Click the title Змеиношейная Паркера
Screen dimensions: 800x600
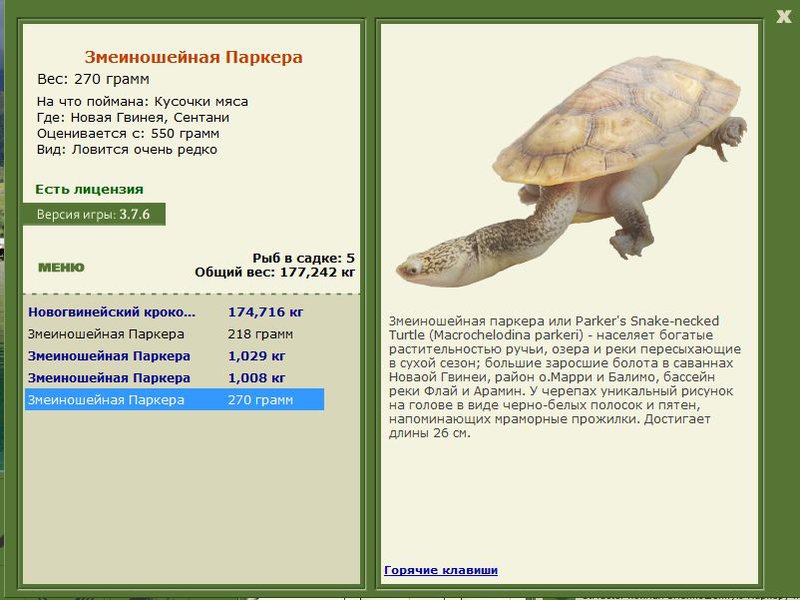tap(193, 57)
